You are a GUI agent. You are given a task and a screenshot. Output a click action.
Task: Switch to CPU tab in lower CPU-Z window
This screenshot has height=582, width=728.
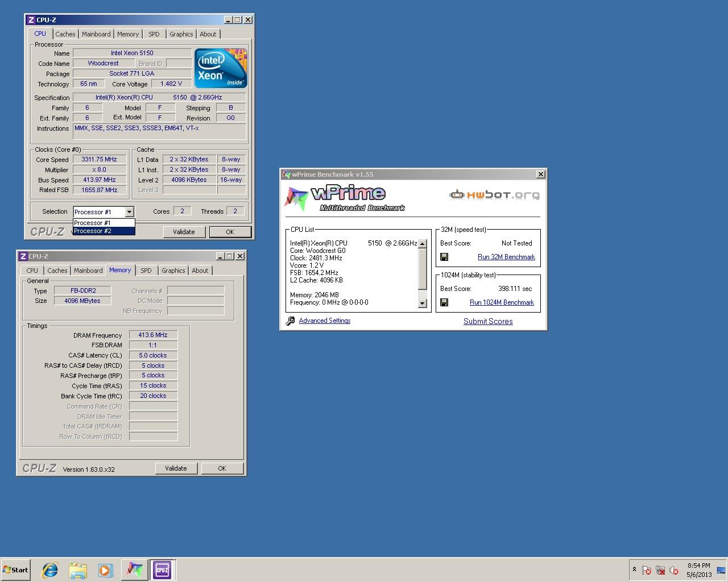[x=32, y=271]
